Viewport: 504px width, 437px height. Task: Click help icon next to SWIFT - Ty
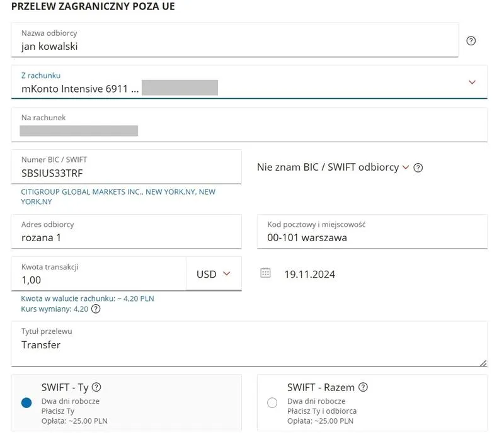(x=96, y=387)
